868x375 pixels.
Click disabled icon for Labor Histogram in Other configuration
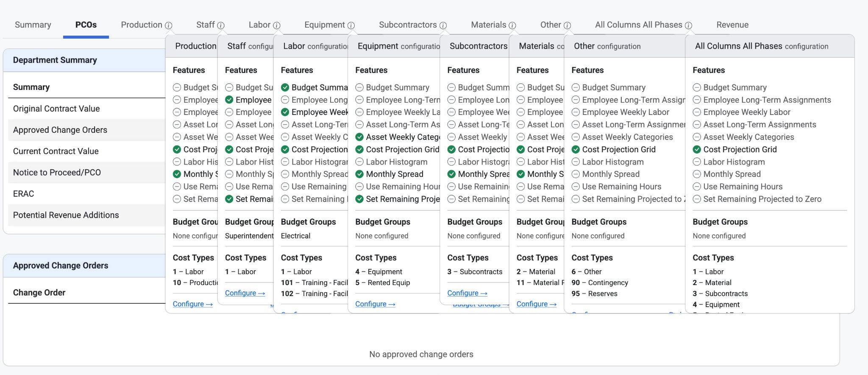click(576, 162)
